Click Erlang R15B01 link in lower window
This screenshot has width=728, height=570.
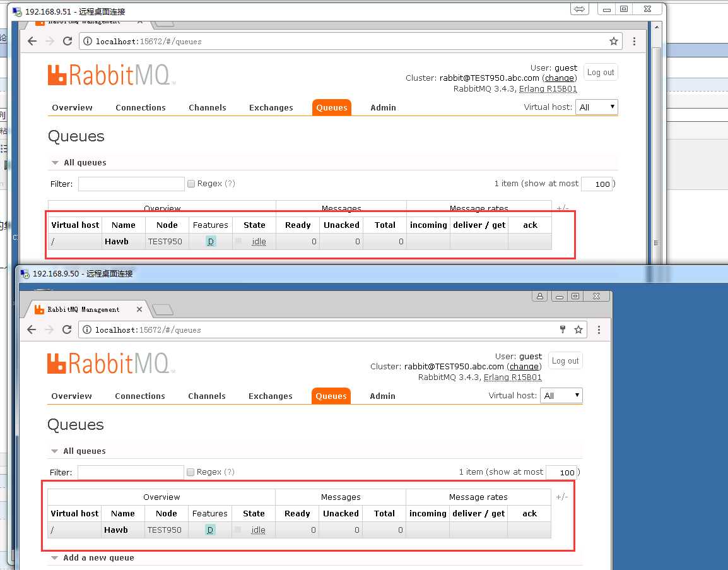pos(513,377)
